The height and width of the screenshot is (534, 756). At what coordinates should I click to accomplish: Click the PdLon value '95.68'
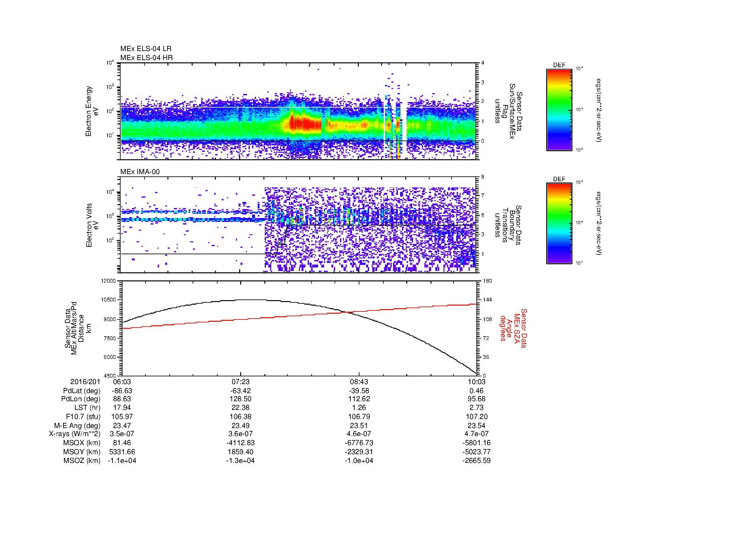tap(476, 399)
